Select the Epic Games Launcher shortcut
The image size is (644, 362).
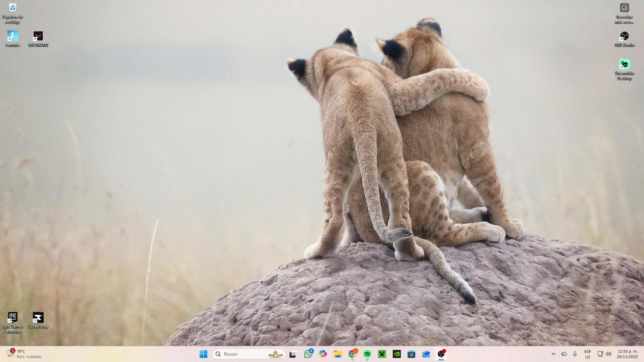(x=13, y=322)
